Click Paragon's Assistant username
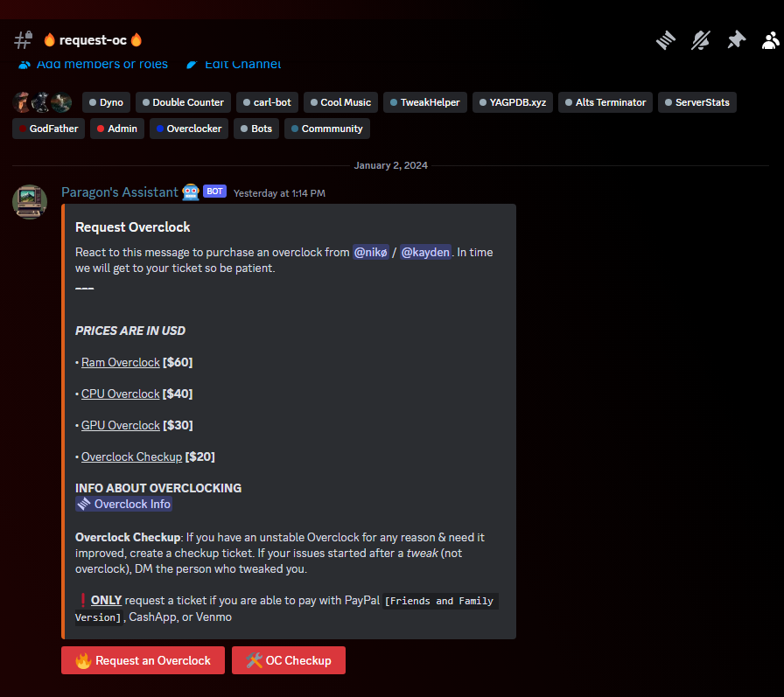 tap(120, 192)
